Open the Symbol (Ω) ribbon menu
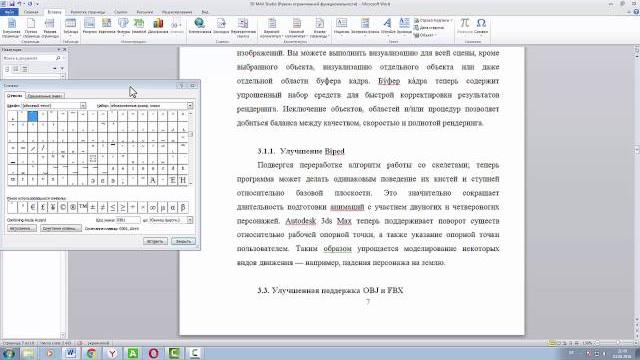640x360 pixels. [481, 26]
